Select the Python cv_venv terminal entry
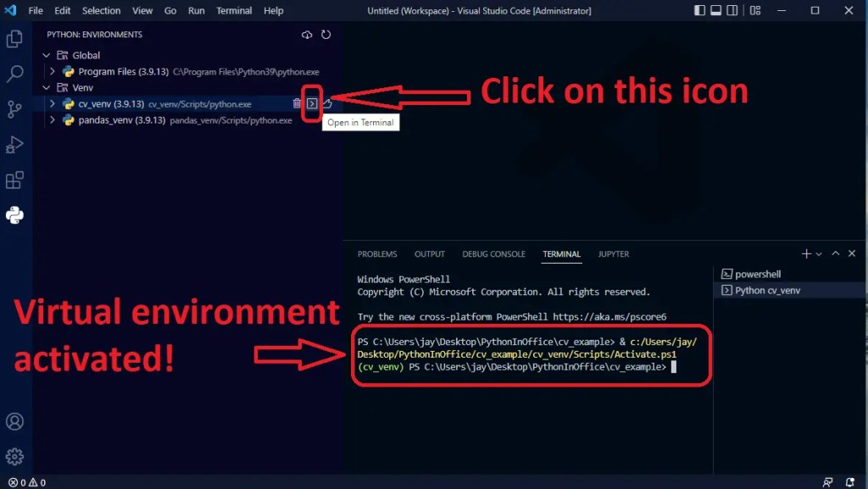868x489 pixels. [x=790, y=291]
